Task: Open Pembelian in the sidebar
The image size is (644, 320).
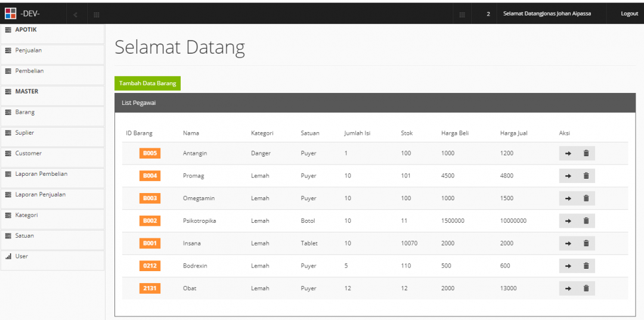Action: [x=52, y=75]
